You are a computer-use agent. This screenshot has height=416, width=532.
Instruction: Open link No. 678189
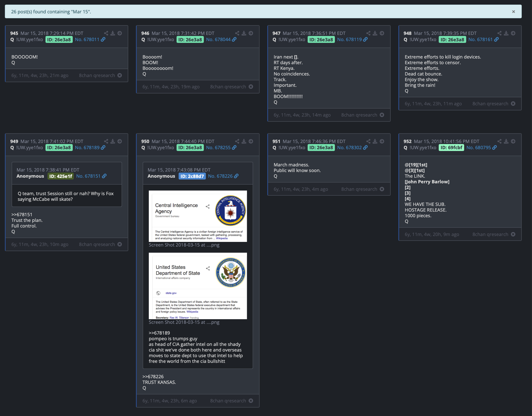click(90, 148)
